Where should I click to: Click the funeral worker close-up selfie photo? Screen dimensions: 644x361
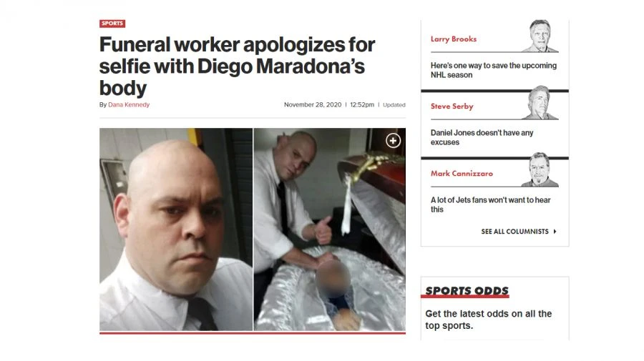coord(176,229)
